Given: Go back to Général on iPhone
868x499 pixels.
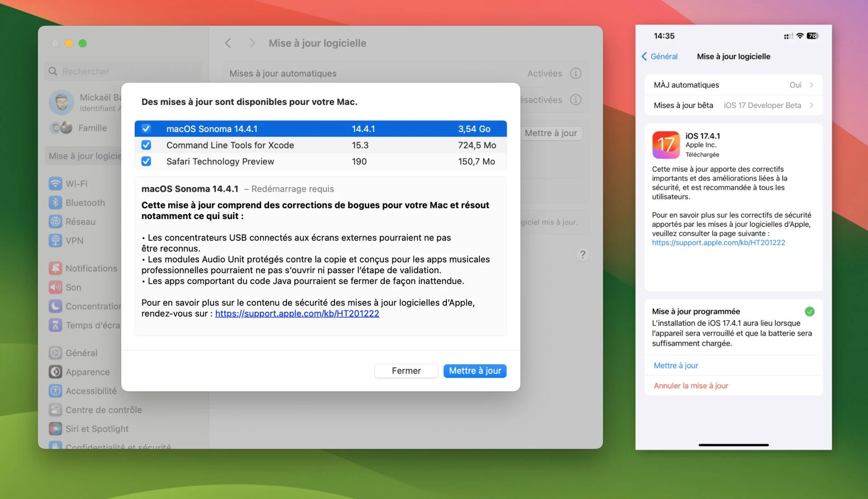Looking at the screenshot, I should click(660, 57).
